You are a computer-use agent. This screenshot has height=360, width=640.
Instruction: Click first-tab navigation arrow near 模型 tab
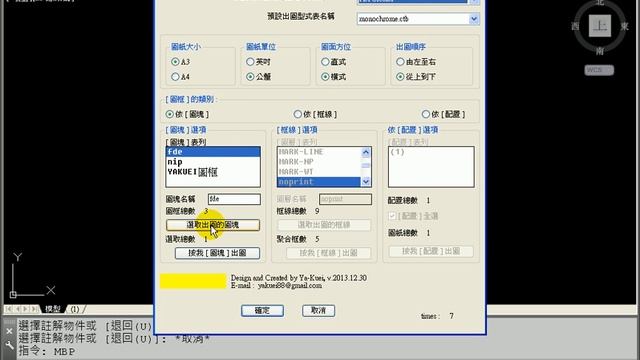pyautogui.click(x=9, y=309)
